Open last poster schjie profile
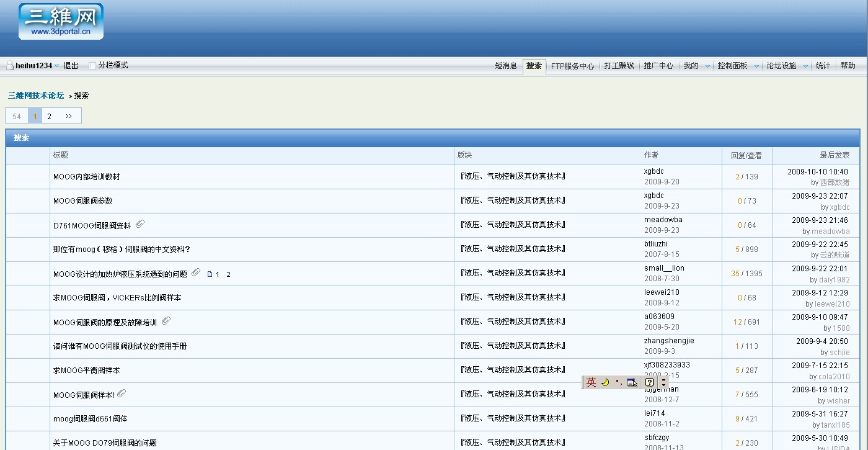 840,352
